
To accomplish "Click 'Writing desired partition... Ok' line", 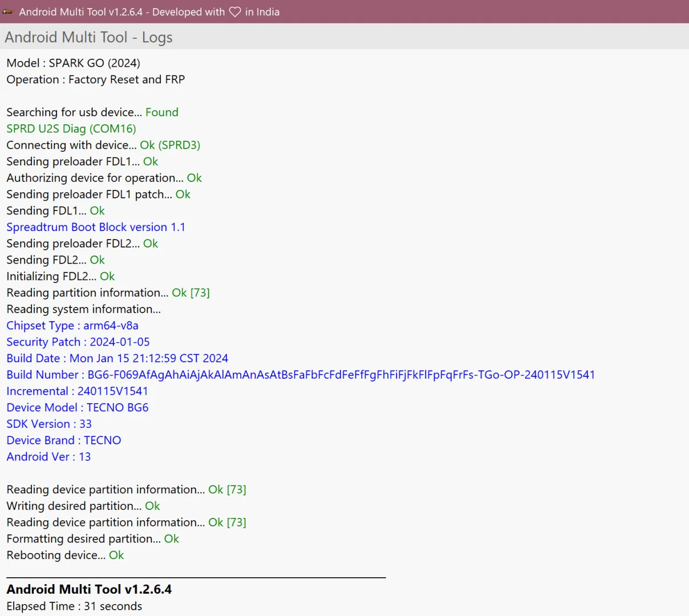I will pyautogui.click(x=83, y=506).
